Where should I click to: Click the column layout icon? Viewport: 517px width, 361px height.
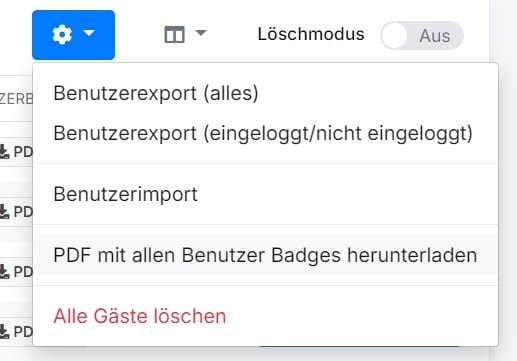(x=174, y=35)
